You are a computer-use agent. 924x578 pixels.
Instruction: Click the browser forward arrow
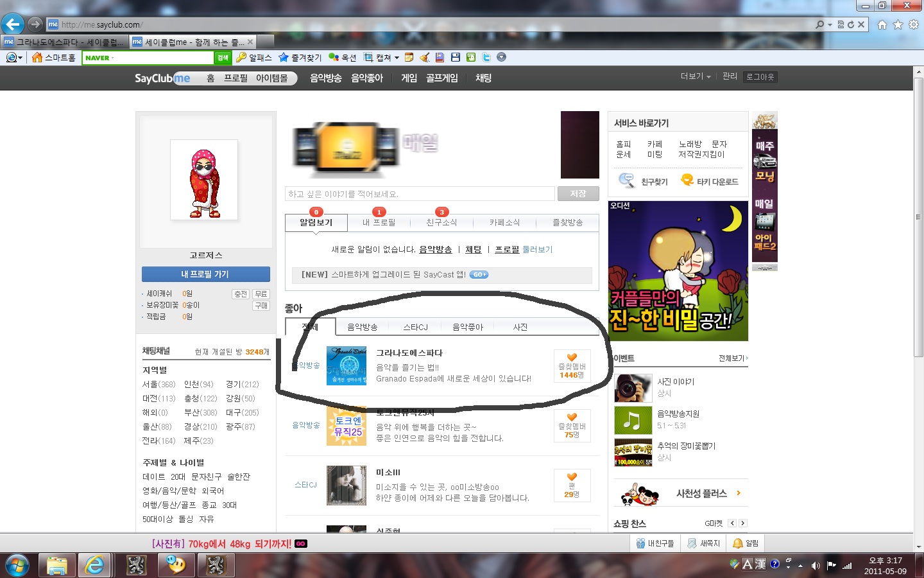(x=35, y=24)
